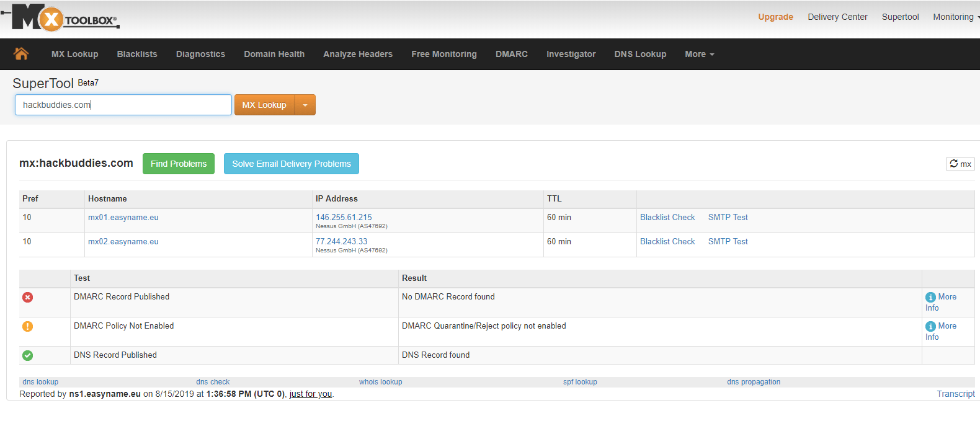Click 'DMARC Quarantine/Reject policy not enabled' text
Screen dimensions: 980x421
[484, 326]
